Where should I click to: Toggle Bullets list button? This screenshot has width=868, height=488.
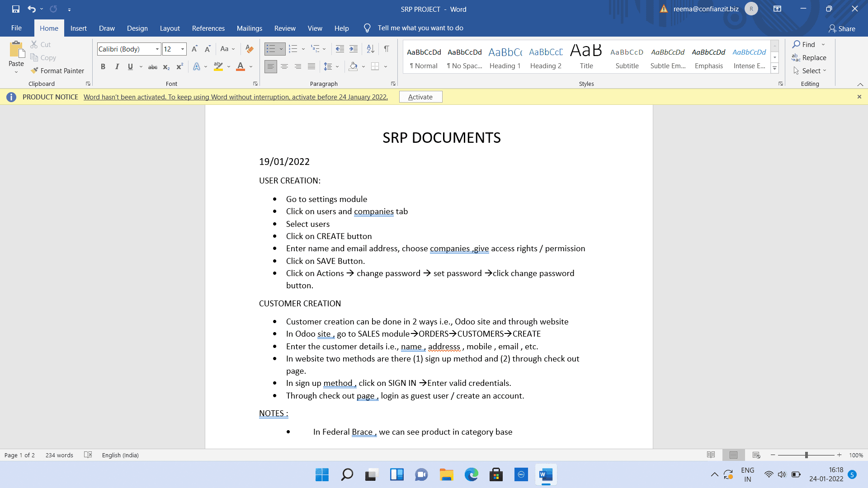[270, 49]
